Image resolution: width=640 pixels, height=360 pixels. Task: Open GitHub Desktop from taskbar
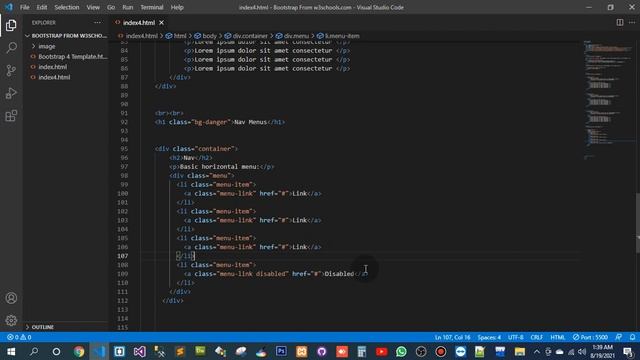click(x=322, y=351)
